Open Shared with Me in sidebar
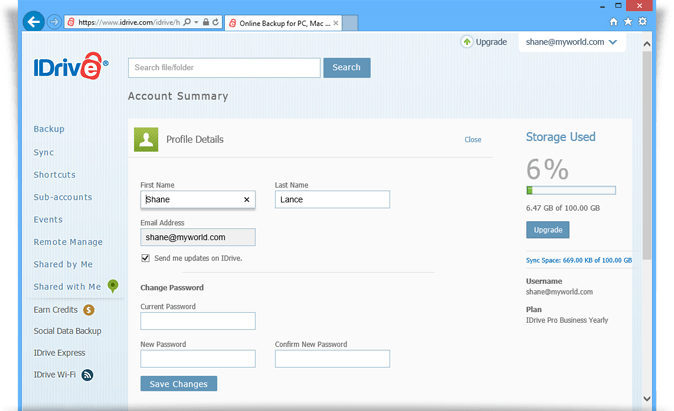 (67, 286)
